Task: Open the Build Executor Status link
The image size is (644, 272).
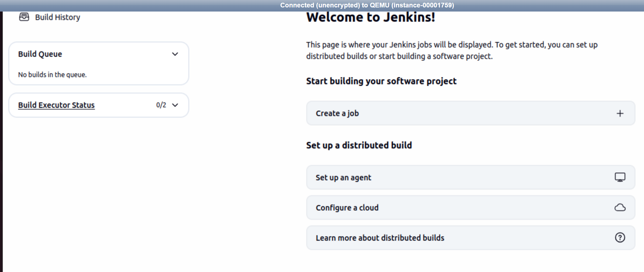Action: coord(56,105)
